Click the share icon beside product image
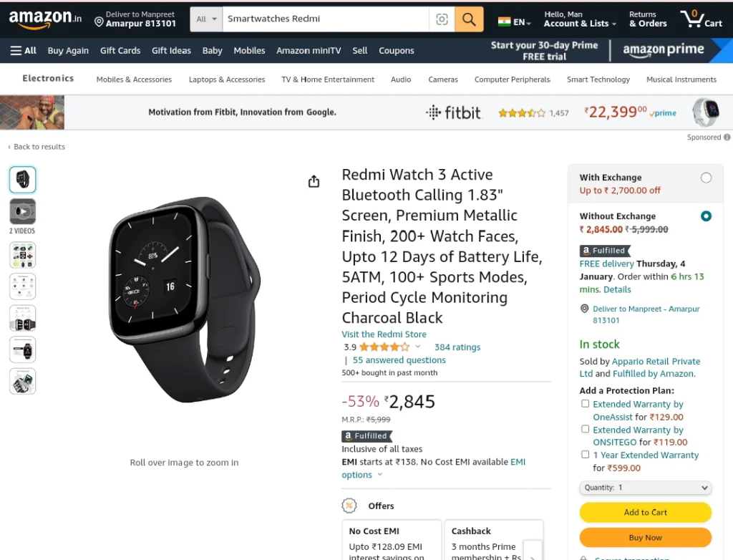Viewport: 733px width, 560px height. [x=314, y=181]
